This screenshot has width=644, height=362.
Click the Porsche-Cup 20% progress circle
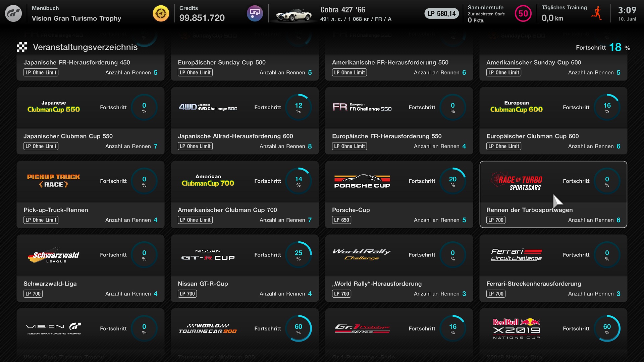point(452,181)
